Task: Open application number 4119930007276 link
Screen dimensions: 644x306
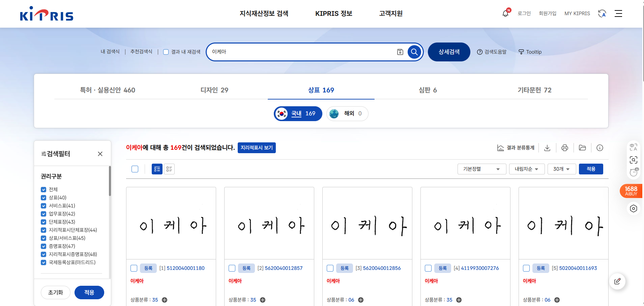Action: tap(480, 268)
